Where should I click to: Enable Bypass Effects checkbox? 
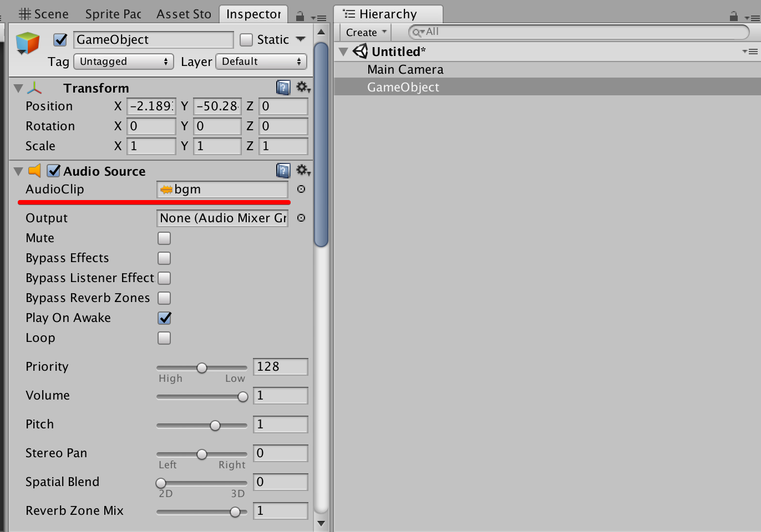164,258
